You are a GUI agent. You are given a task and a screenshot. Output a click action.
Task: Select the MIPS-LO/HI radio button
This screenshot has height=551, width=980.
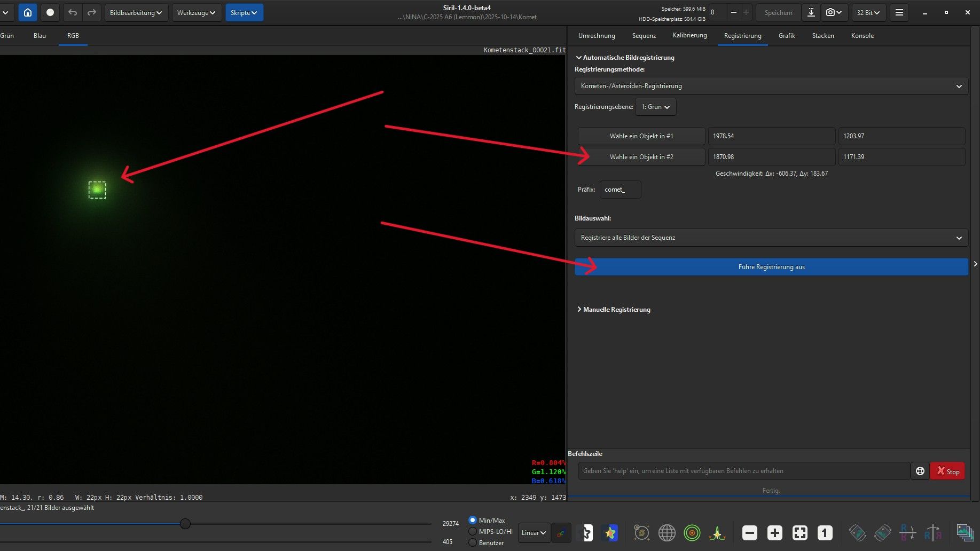[x=473, y=531]
